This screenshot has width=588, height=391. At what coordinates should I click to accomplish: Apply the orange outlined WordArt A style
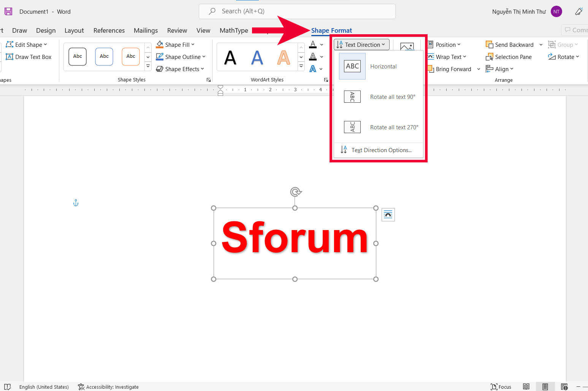click(x=284, y=58)
